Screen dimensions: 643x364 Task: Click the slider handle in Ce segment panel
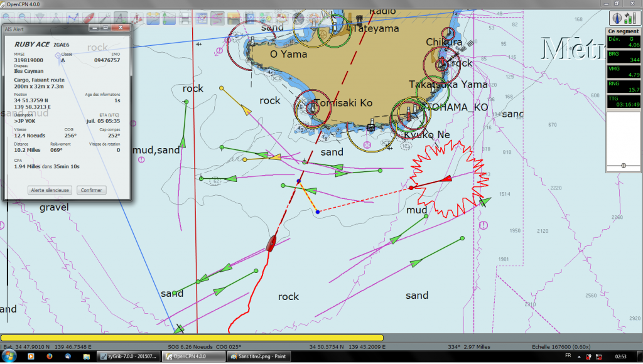[624, 166]
